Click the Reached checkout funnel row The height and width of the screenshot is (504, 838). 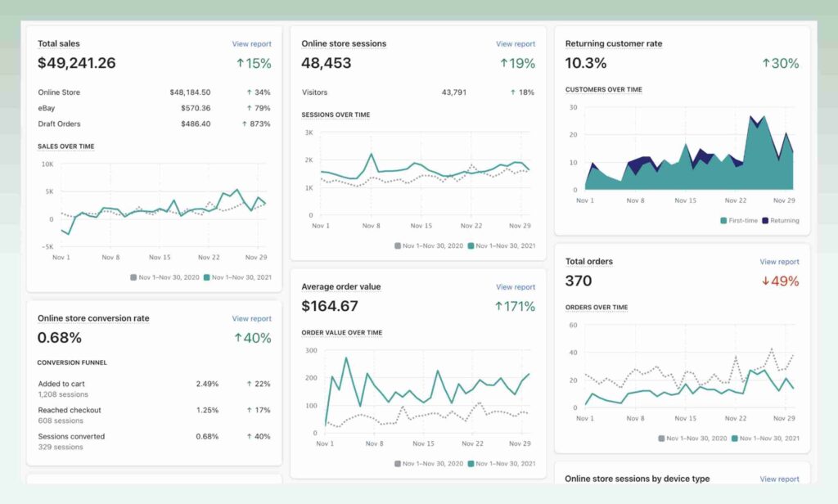tap(154, 416)
